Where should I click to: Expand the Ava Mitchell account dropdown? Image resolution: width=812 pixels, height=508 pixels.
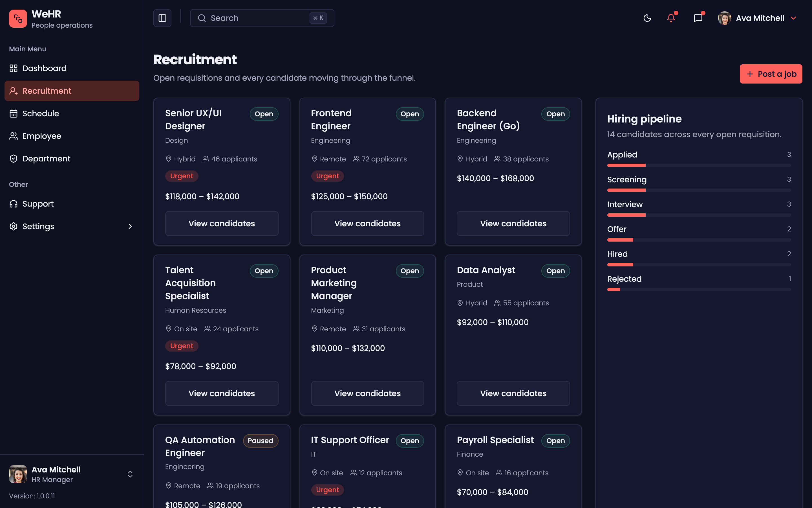pos(794,18)
